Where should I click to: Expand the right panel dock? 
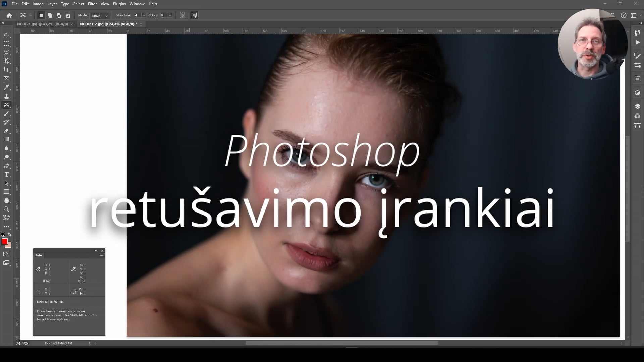pos(641,23)
